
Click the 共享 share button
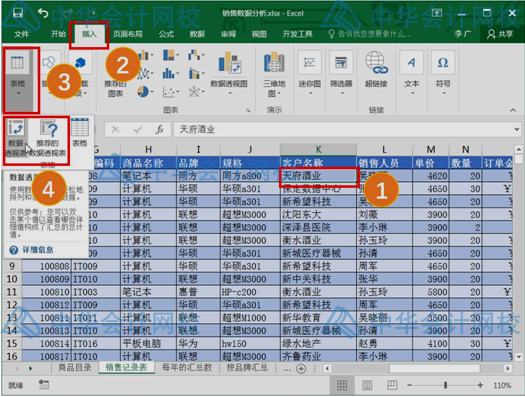(x=500, y=34)
